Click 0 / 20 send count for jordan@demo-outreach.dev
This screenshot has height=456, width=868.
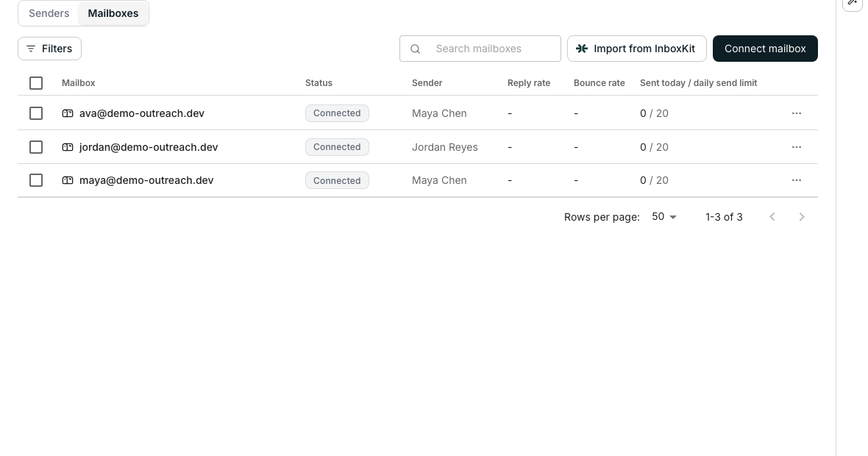[655, 147]
